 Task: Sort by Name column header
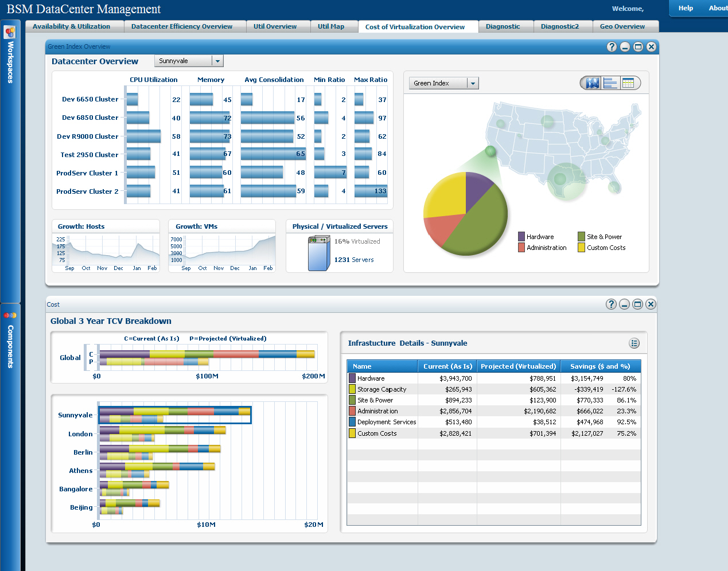point(383,366)
